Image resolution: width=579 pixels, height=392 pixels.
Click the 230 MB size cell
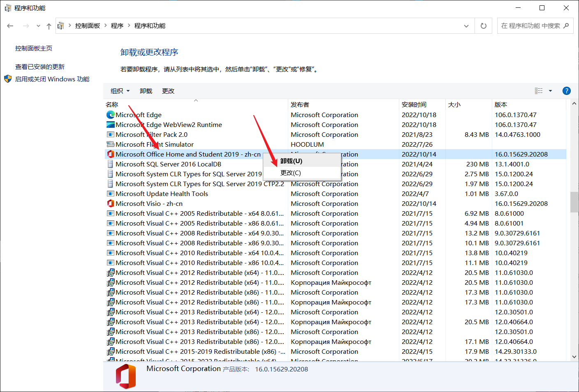pos(477,164)
